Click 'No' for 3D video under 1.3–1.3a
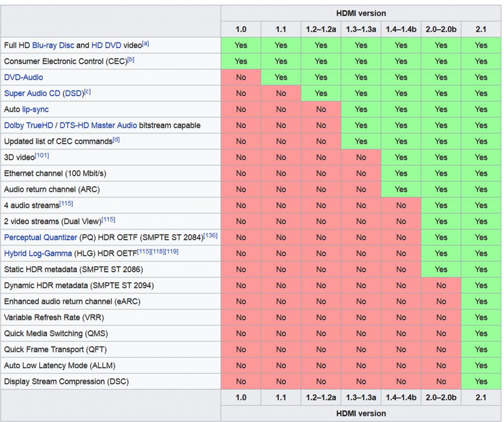 click(x=361, y=158)
